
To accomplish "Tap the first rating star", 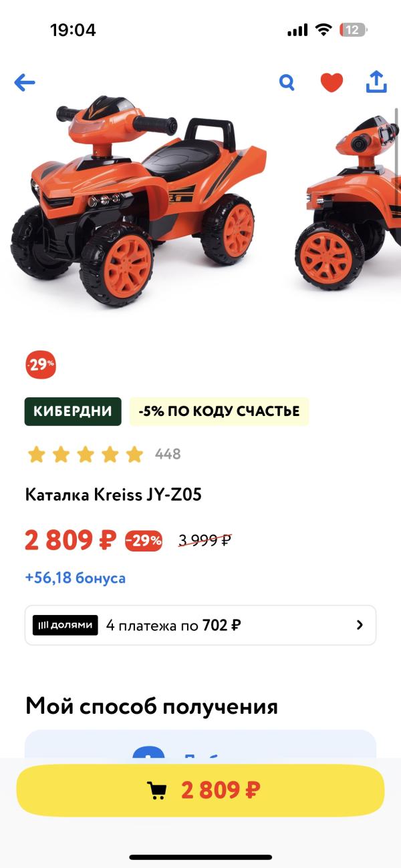I will 36,455.
